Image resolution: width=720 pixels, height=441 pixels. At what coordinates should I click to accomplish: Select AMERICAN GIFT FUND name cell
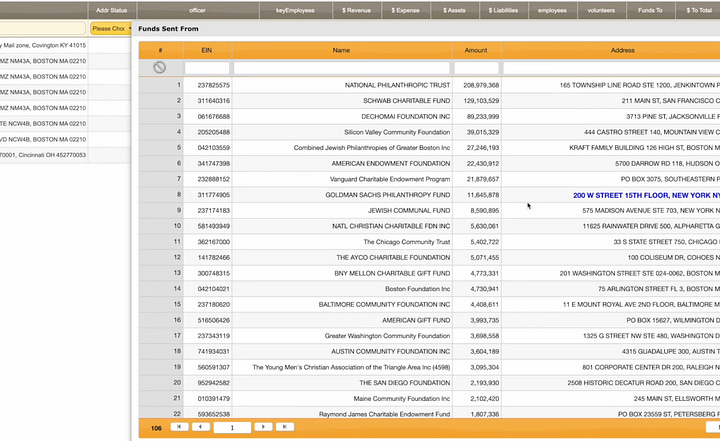342,320
